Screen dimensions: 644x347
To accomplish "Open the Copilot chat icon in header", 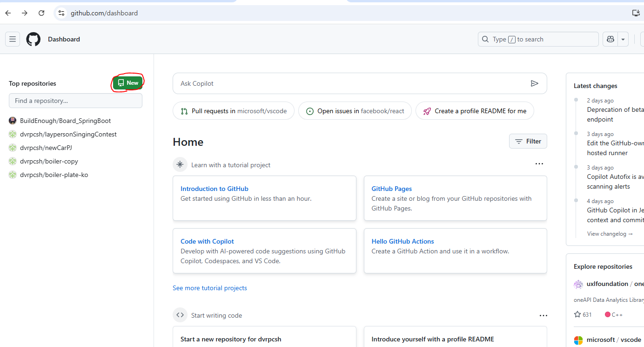I will click(610, 39).
